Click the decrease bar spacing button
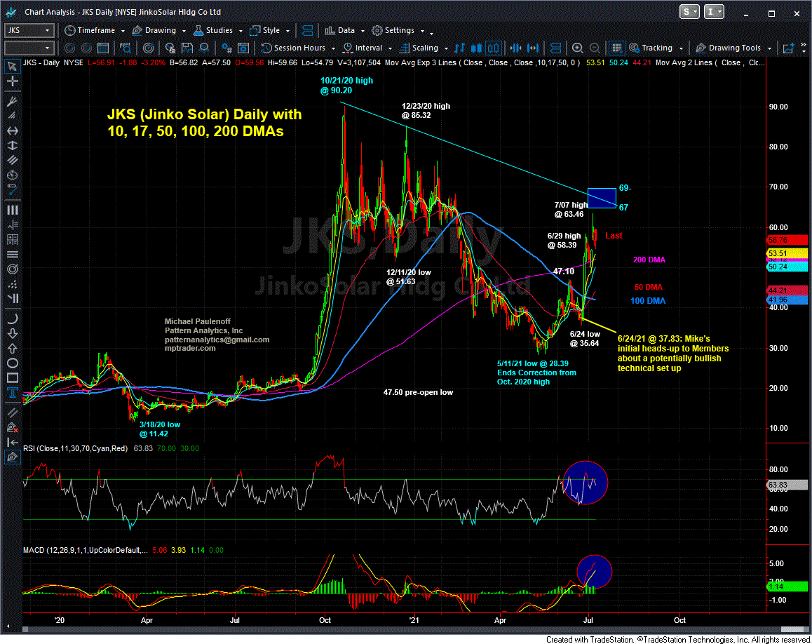Image resolution: width=812 pixels, height=644 pixels. point(516,48)
